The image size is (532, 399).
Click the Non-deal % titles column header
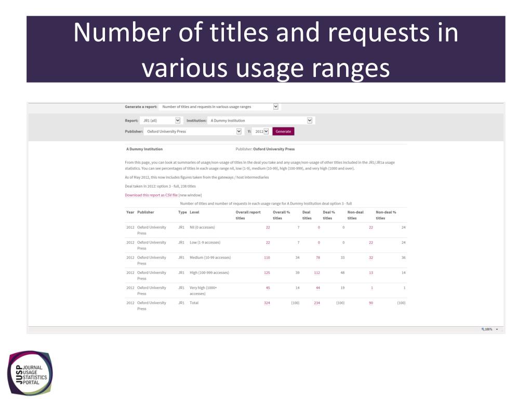(386, 215)
